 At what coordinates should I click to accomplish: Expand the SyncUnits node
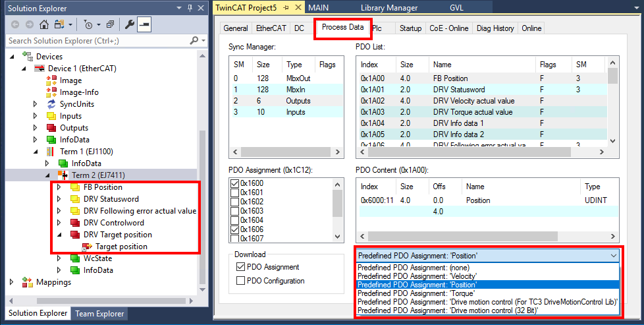[x=36, y=104]
